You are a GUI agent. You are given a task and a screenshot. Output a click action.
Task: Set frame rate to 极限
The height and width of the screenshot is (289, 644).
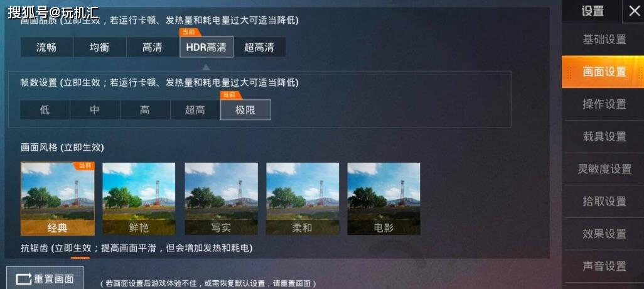point(245,110)
